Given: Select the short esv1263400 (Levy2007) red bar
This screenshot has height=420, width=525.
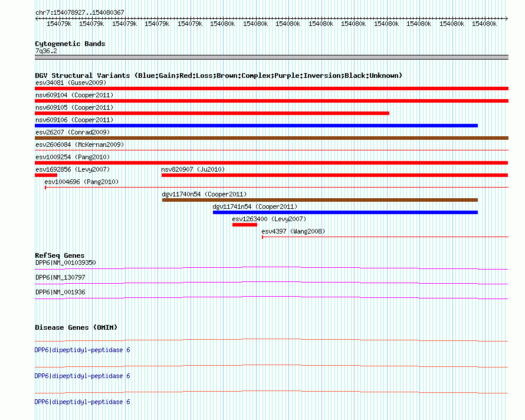Looking at the screenshot, I should click(245, 225).
